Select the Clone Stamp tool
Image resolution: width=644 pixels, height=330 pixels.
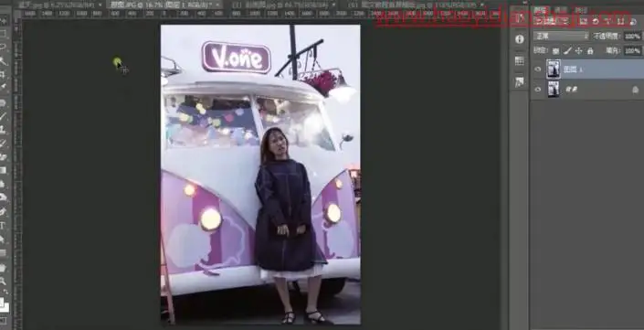point(4,129)
